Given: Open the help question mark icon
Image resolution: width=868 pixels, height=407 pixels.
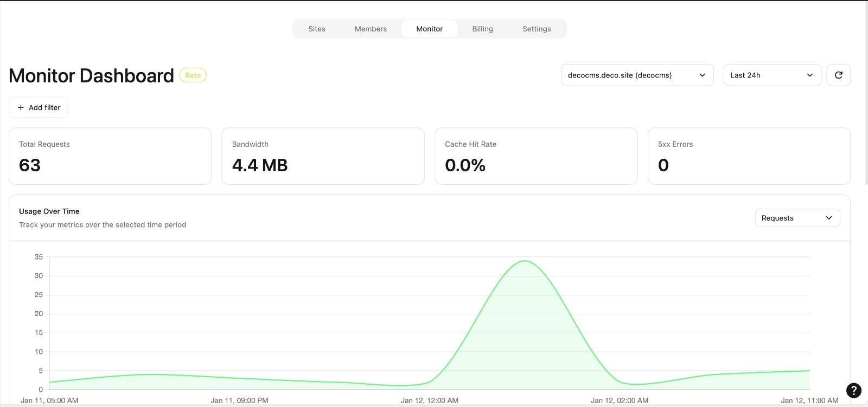Looking at the screenshot, I should coord(853,390).
